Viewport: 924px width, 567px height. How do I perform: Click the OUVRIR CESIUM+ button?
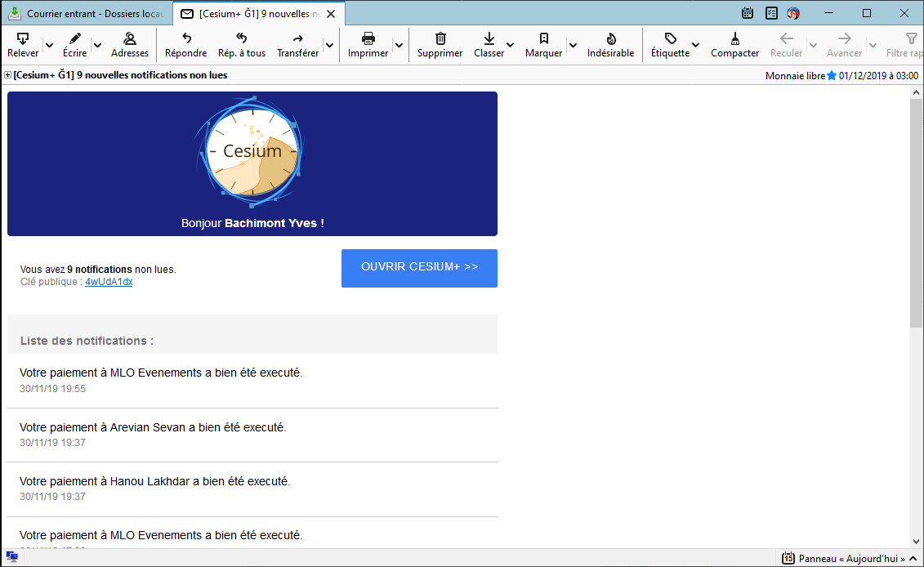(420, 268)
